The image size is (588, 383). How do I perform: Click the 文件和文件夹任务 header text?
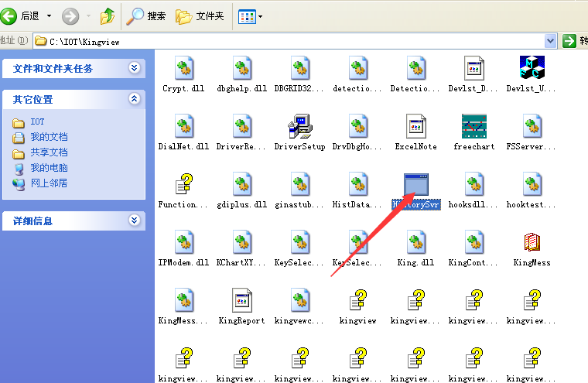click(x=53, y=69)
